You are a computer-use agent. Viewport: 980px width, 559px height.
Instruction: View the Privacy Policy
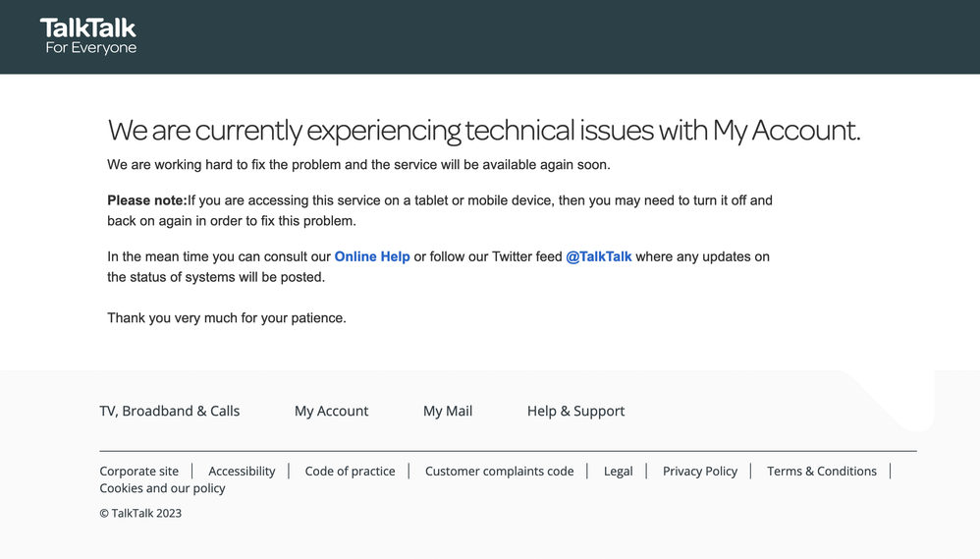(x=700, y=471)
